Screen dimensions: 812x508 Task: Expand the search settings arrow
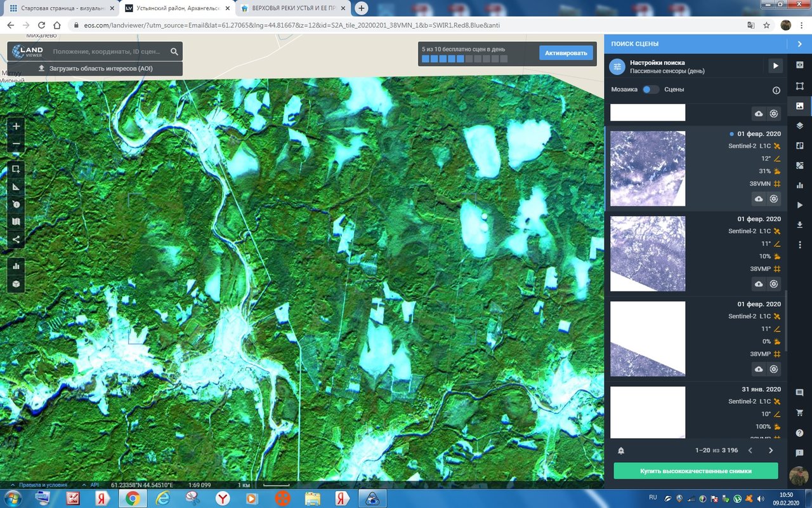tap(775, 65)
